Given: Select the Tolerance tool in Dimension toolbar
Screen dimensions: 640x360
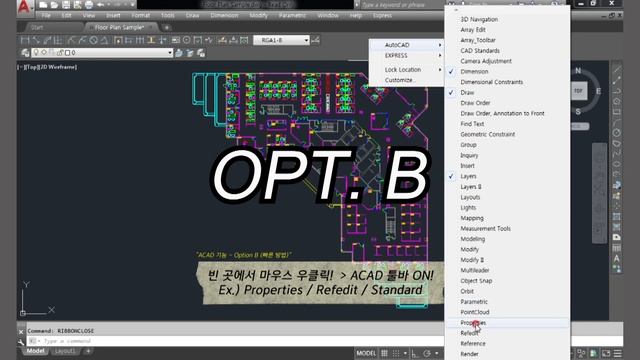Looking at the screenshot, I should tap(176, 40).
